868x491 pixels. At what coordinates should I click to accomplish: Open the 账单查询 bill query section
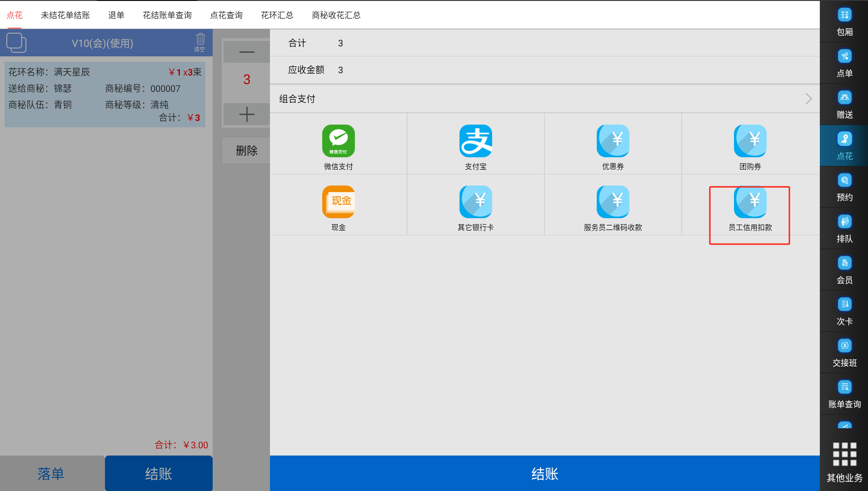[x=844, y=394]
